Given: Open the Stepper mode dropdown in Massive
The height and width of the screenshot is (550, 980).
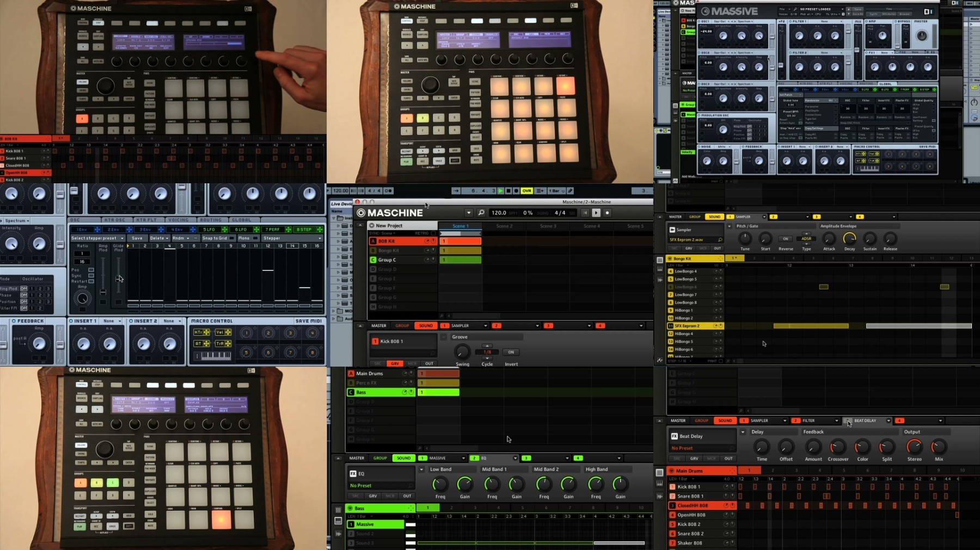Looking at the screenshot, I should pos(293,238).
